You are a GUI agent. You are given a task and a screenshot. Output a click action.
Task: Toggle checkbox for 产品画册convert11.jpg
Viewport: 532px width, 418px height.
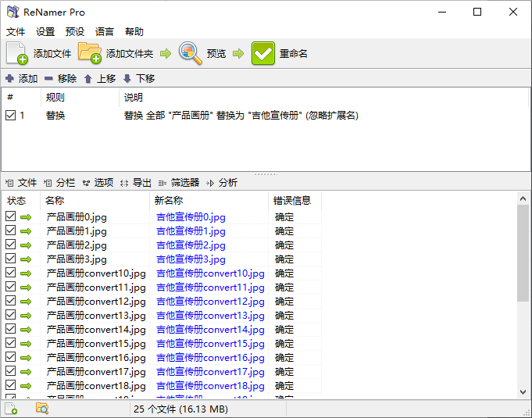pos(10,287)
